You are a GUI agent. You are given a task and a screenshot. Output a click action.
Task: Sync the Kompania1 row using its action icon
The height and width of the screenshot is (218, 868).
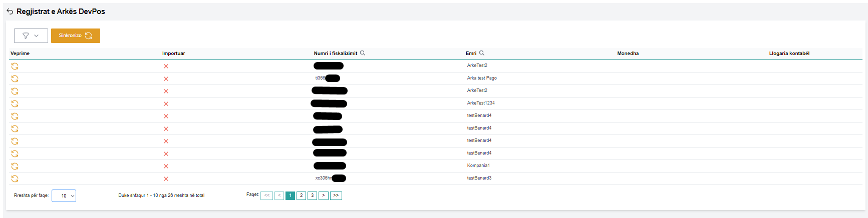coord(15,166)
